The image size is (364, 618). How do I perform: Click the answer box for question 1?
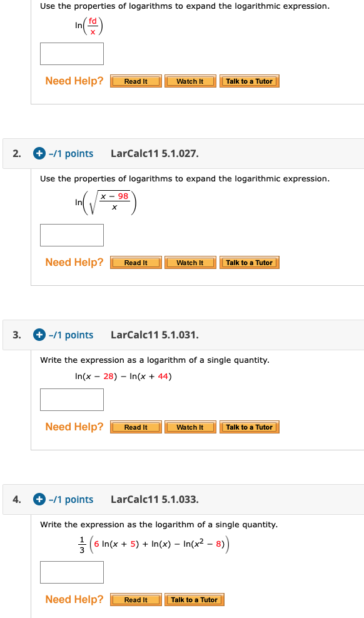coord(71,54)
